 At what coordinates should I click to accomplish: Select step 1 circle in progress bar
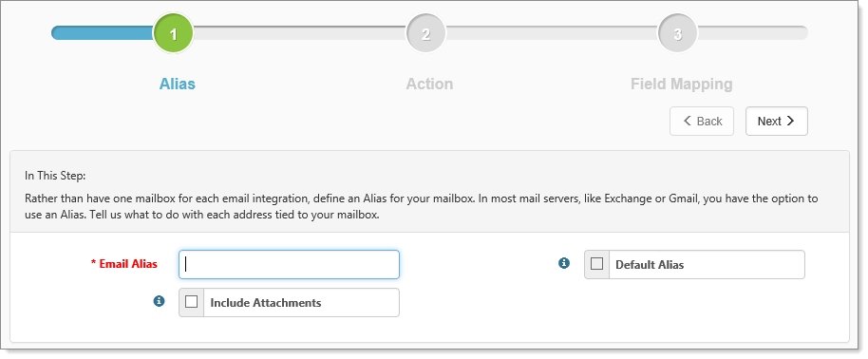173,34
